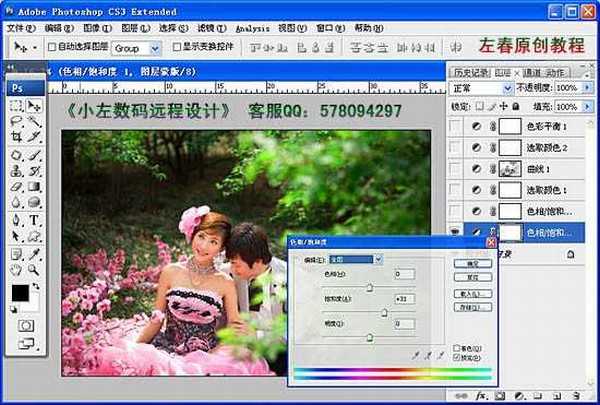Click the 确定 (OK) button
The height and width of the screenshot is (405, 600).
pyautogui.click(x=472, y=264)
